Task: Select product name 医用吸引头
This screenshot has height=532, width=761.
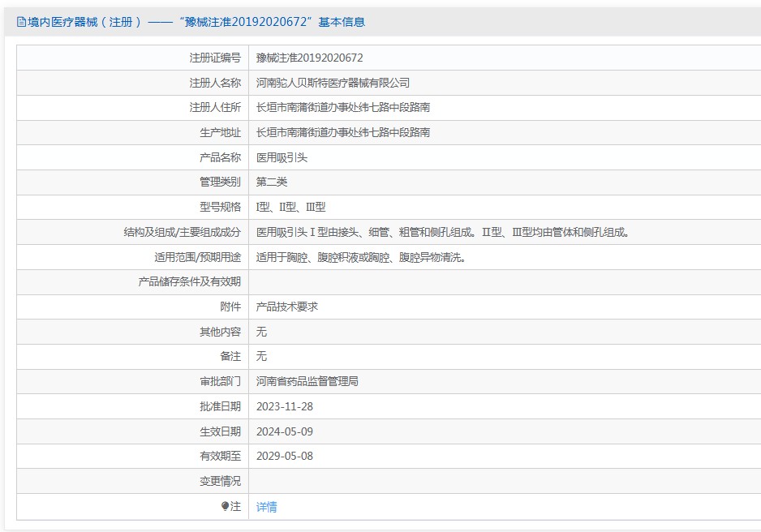Action: (x=282, y=157)
